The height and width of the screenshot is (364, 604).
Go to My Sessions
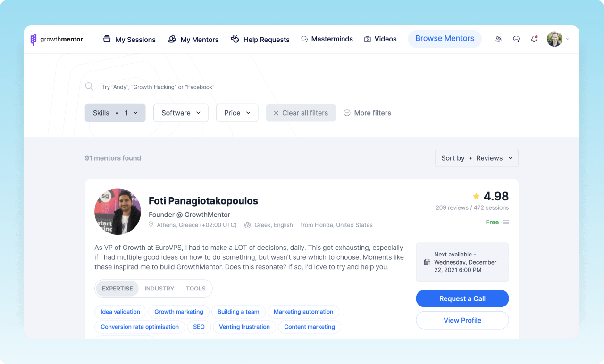pos(129,40)
